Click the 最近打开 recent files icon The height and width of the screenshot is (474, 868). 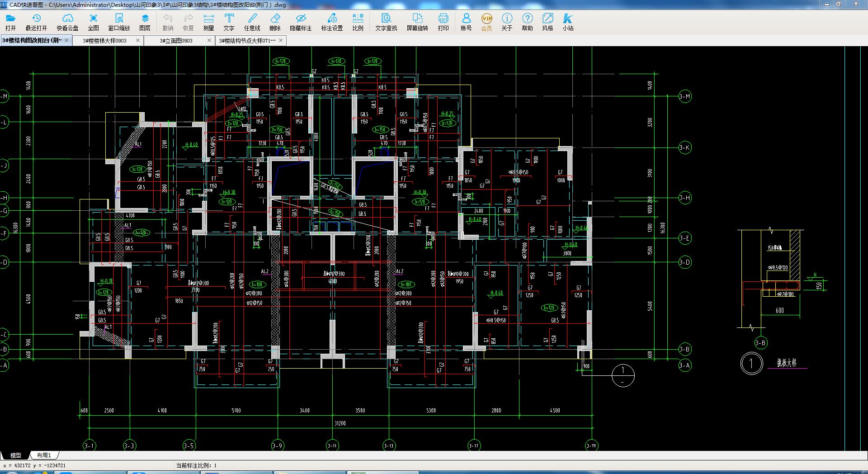coord(36,22)
